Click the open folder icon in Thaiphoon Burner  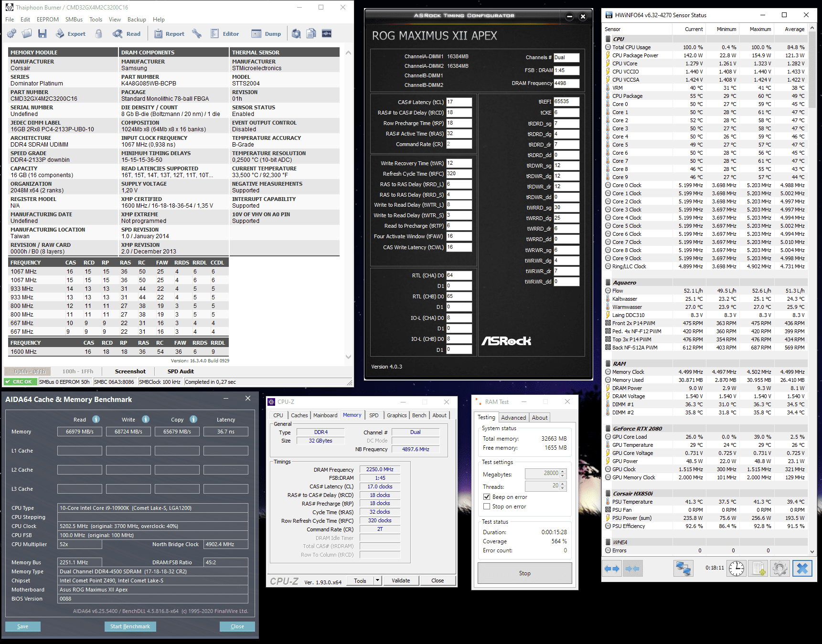tap(27, 33)
